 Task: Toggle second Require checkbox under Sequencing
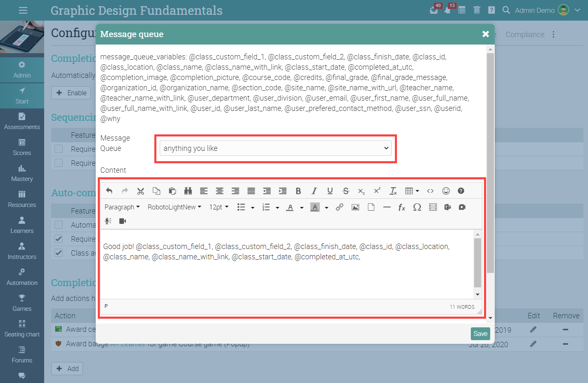coord(59,163)
